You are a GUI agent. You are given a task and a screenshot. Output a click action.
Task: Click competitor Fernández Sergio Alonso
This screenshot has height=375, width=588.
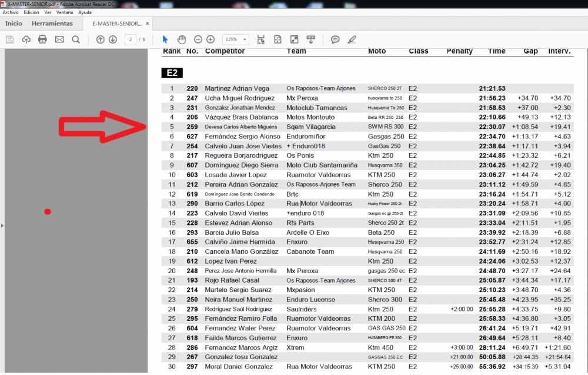tap(243, 137)
